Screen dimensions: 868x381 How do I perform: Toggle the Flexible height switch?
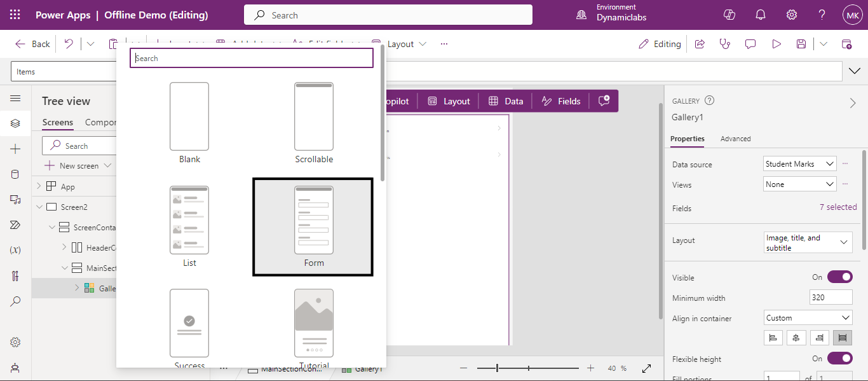[839, 358]
